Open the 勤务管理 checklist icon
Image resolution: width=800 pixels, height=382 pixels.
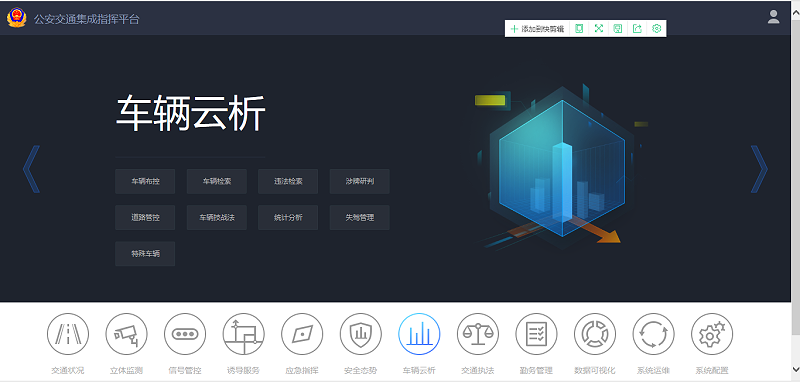pyautogui.click(x=536, y=334)
